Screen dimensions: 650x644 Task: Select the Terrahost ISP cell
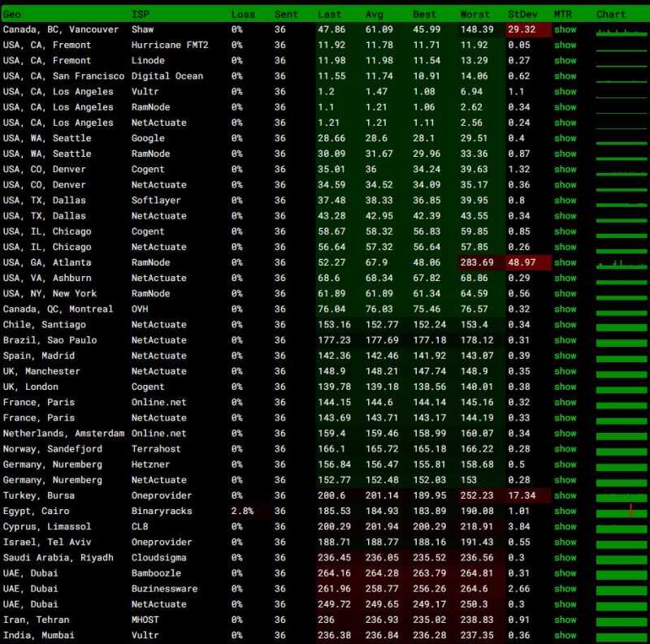pos(156,449)
